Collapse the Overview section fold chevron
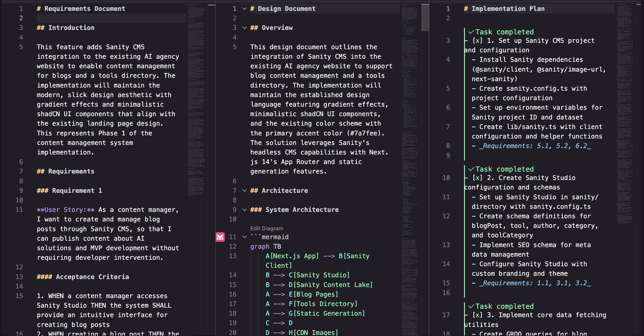 click(245, 28)
